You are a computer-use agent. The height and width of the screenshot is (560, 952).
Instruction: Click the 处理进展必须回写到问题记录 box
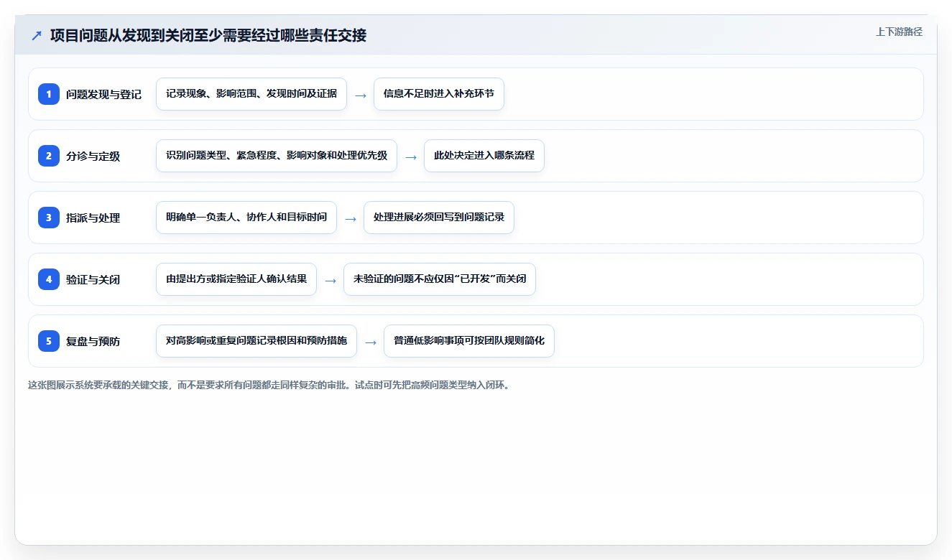tap(439, 218)
